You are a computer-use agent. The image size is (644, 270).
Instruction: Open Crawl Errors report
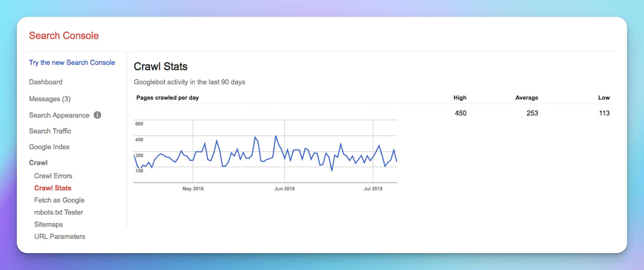coord(53,176)
